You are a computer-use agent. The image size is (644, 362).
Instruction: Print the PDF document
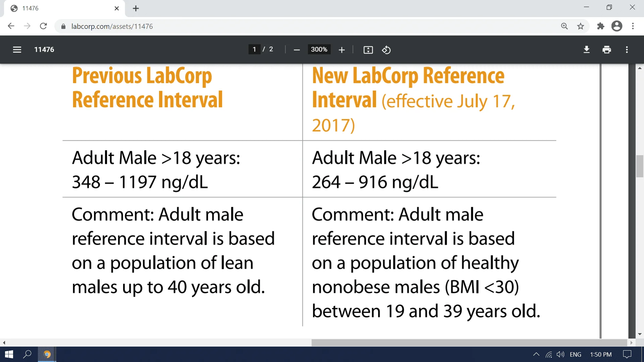[606, 50]
